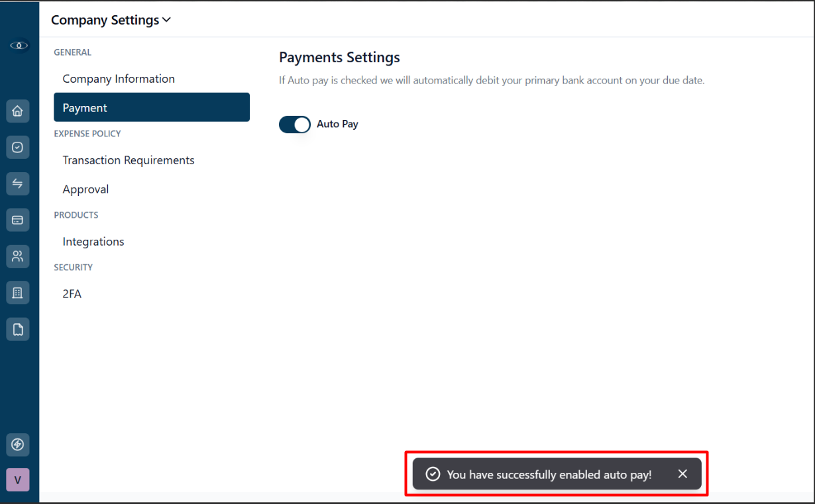This screenshot has height=504, width=815.
Task: Open the company building sidebar icon
Action: coord(18,292)
